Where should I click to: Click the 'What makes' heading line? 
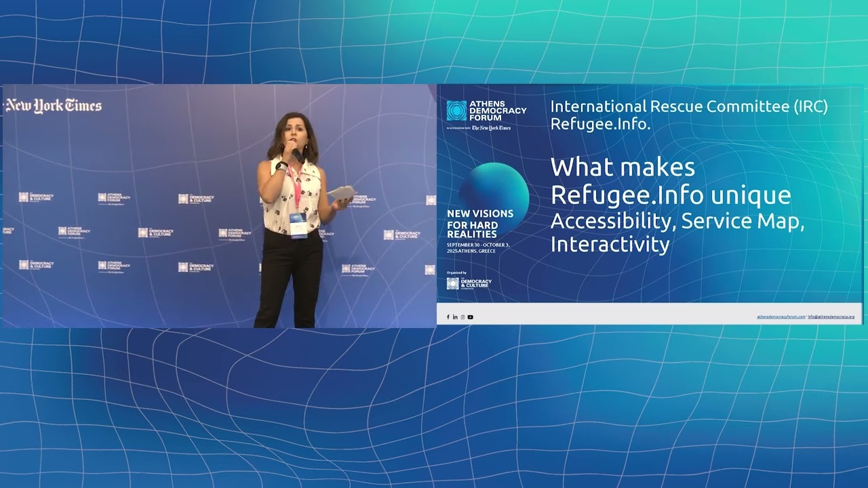pos(623,167)
